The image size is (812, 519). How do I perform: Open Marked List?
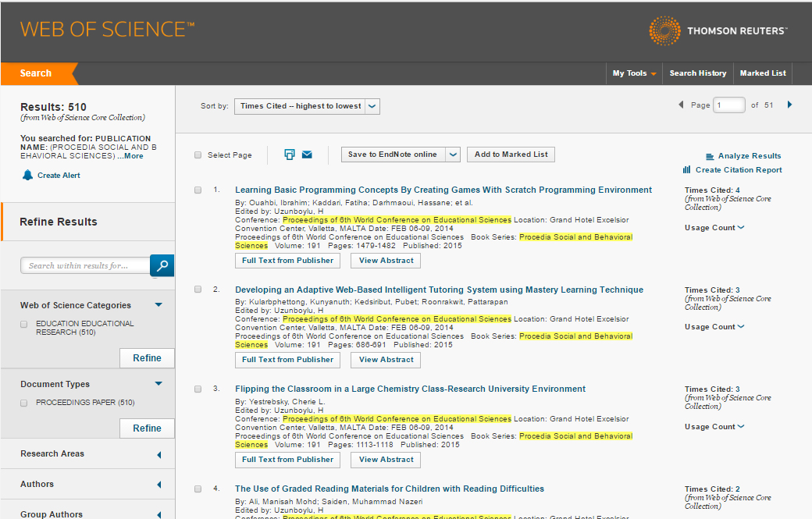[763, 73]
